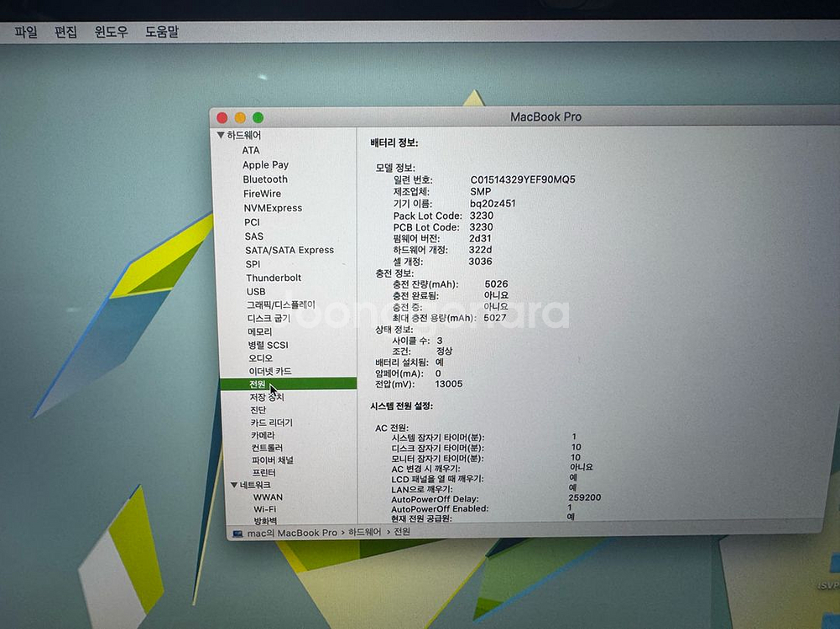Select PCI in the sidebar
Viewport: 840px width, 629px height.
252,222
